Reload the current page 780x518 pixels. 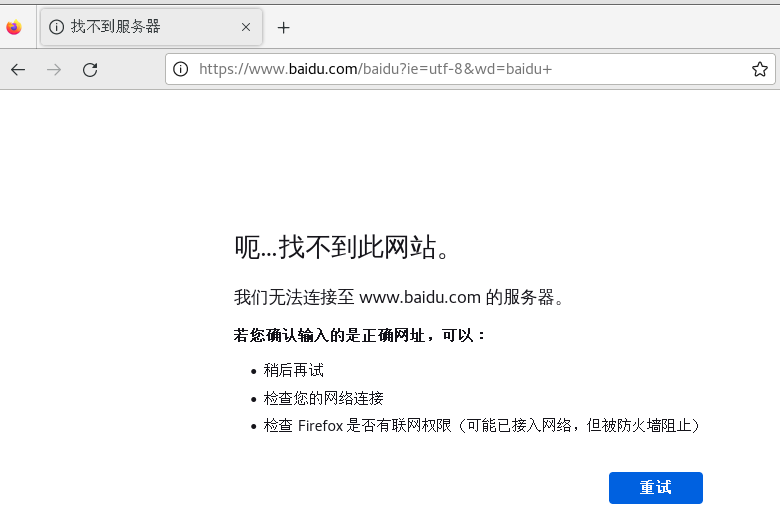click(90, 70)
